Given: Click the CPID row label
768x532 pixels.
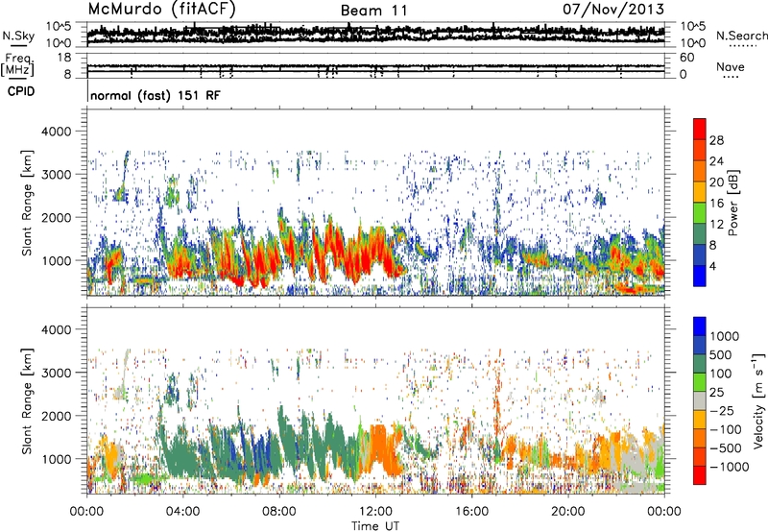Looking at the screenshot, I should tap(21, 91).
